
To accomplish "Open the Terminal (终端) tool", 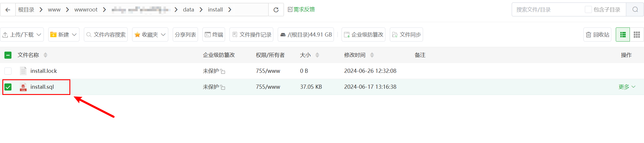I will coord(214,35).
